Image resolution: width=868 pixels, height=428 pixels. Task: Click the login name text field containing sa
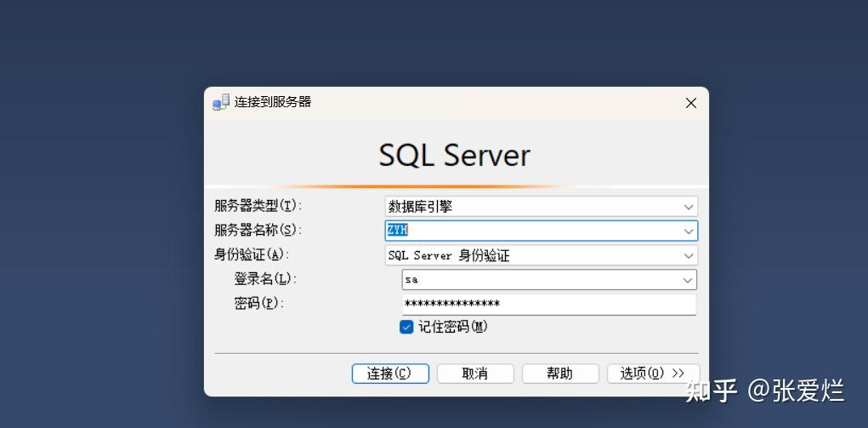[540, 280]
